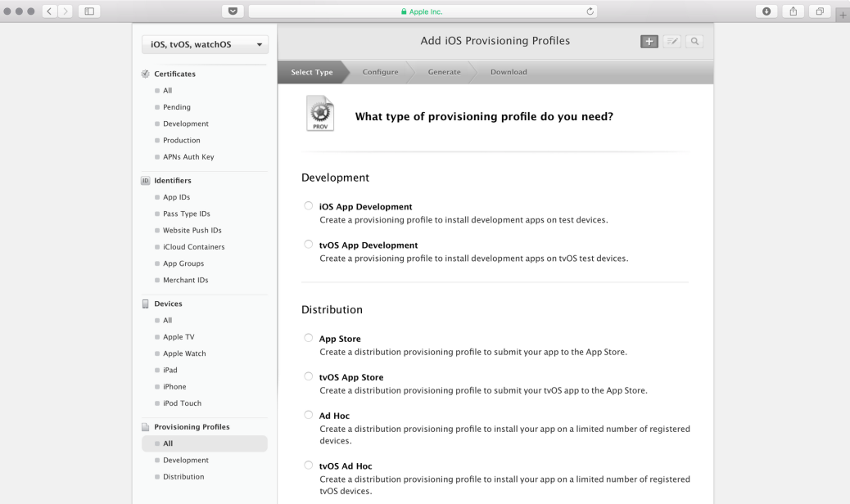Open Pass Type IDs in sidebar
The height and width of the screenshot is (504, 850).
pos(187,214)
